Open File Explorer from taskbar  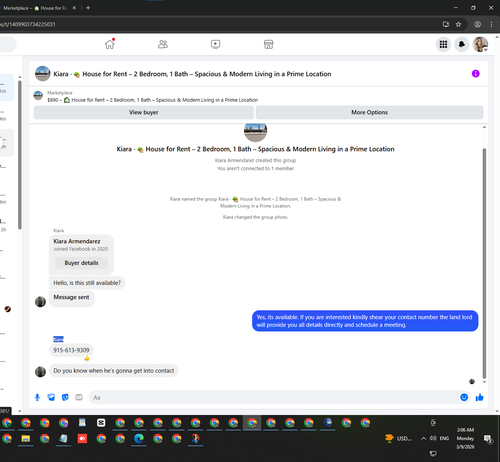pos(26,438)
